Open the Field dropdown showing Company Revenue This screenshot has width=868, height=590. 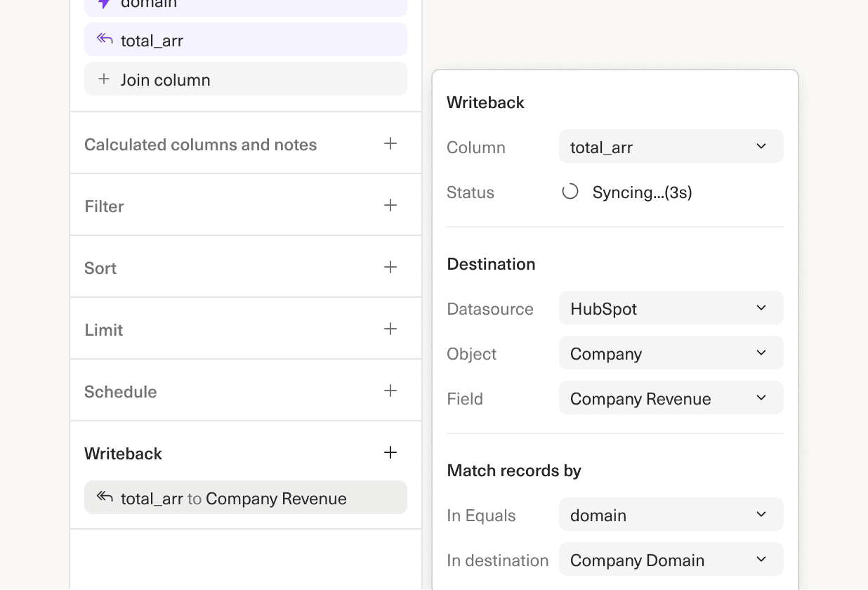click(x=671, y=398)
